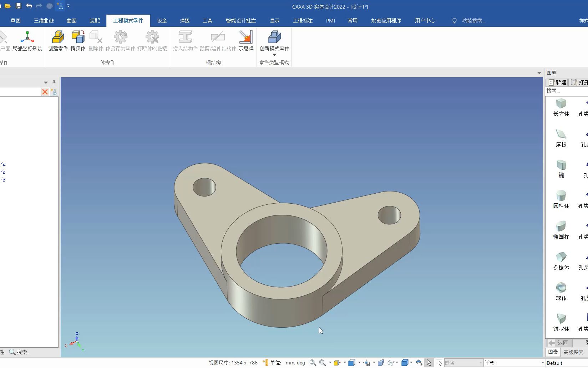Select the 厚板 shape
The width and height of the screenshot is (588, 368).
[561, 138]
